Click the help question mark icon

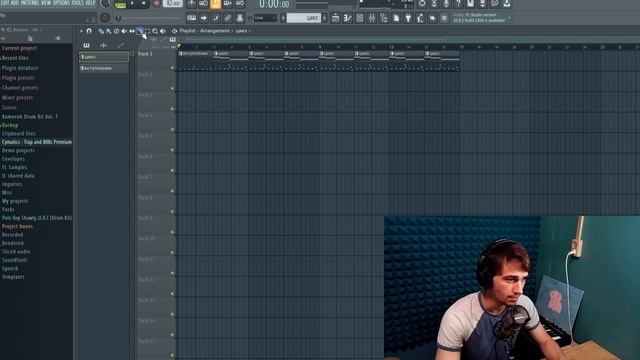(x=458, y=4)
